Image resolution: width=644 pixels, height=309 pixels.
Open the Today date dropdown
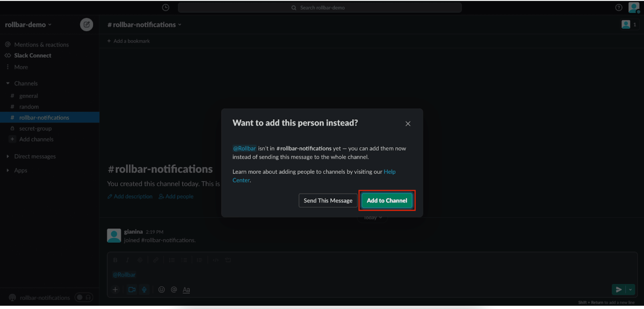coord(373,217)
